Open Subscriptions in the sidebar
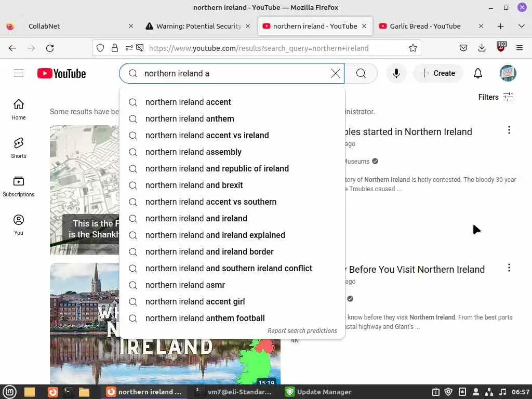 click(19, 187)
